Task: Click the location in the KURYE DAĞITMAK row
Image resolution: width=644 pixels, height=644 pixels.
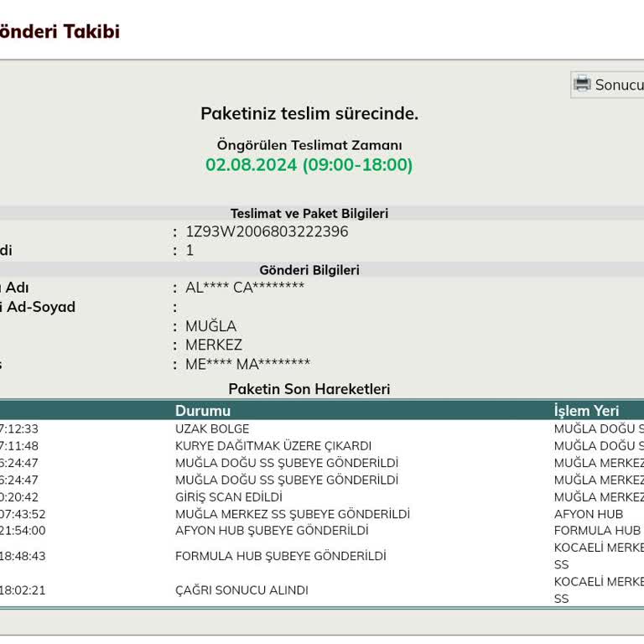Action: (x=599, y=446)
